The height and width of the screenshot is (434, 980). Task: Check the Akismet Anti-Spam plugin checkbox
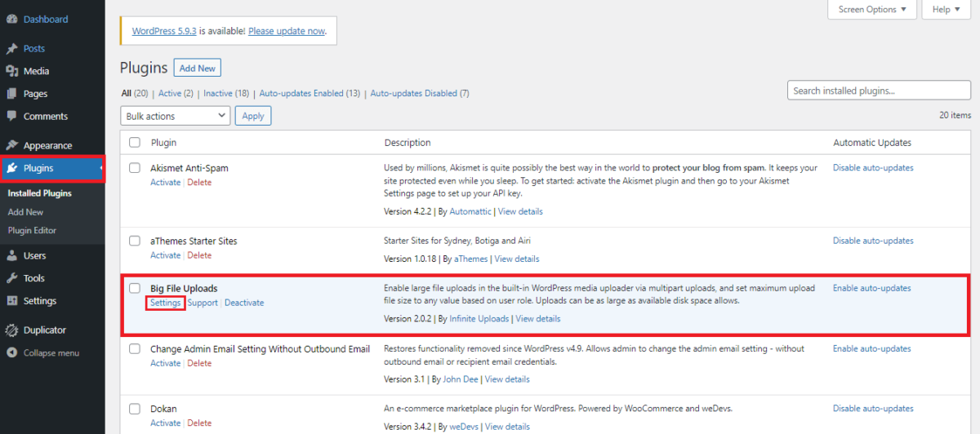tap(136, 168)
